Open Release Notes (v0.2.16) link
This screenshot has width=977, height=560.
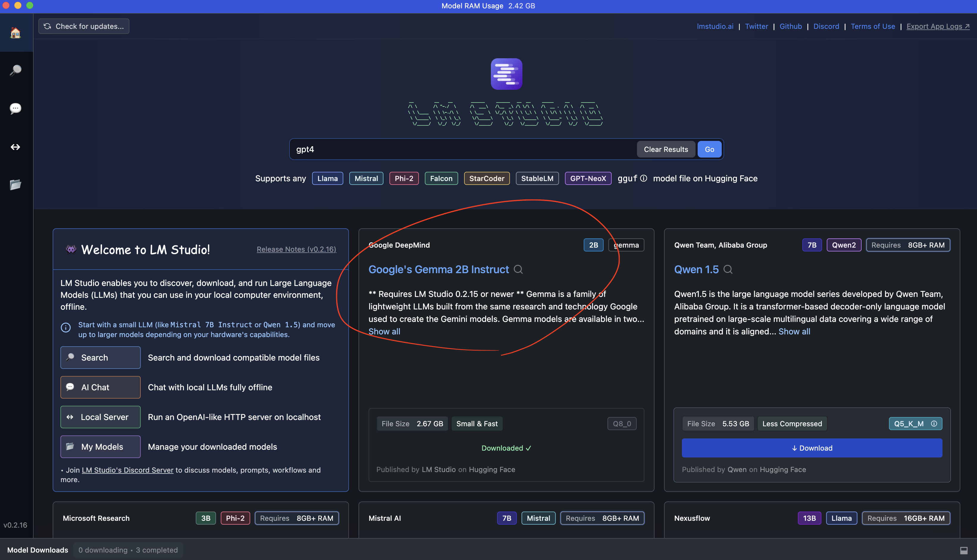pos(296,249)
